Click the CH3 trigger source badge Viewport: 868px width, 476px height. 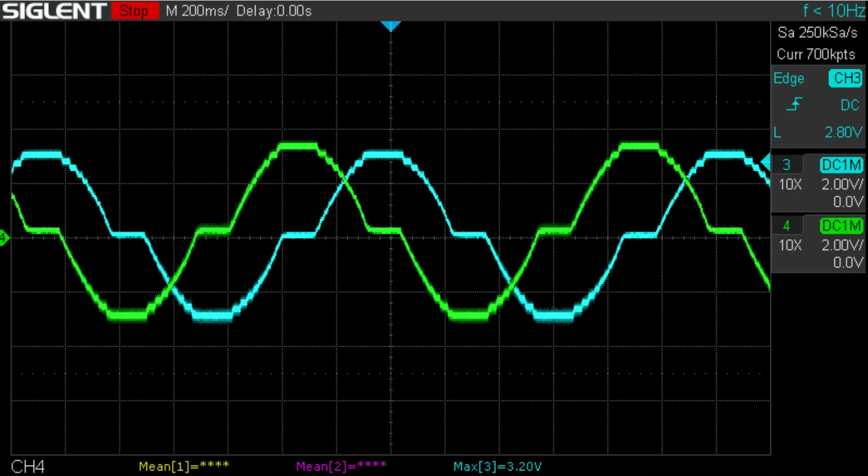pyautogui.click(x=845, y=78)
